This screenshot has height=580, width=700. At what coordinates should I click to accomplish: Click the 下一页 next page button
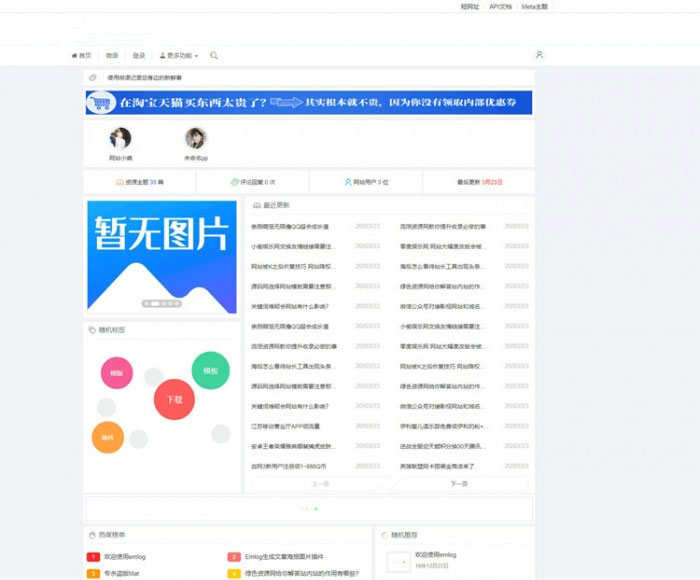click(459, 483)
